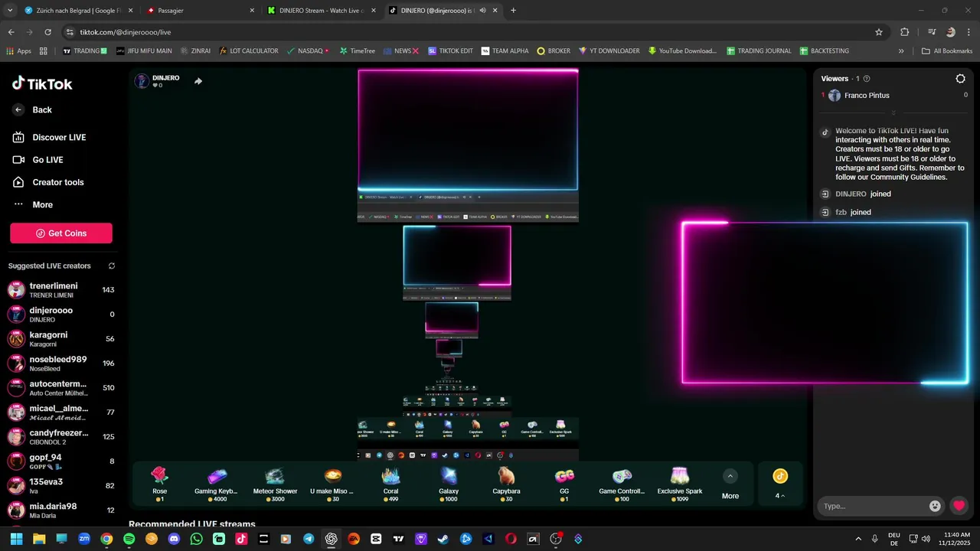Reload the current page
The image size is (980, 551).
coord(47,32)
